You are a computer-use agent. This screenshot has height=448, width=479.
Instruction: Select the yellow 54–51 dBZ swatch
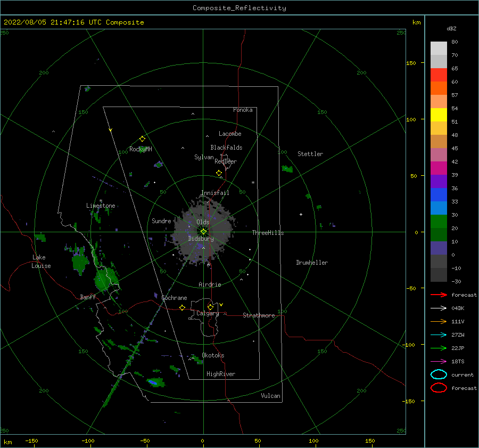coord(439,115)
